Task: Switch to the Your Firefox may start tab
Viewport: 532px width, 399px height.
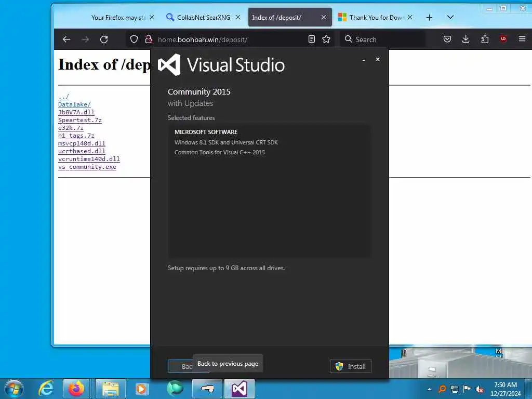Action: 118,17
